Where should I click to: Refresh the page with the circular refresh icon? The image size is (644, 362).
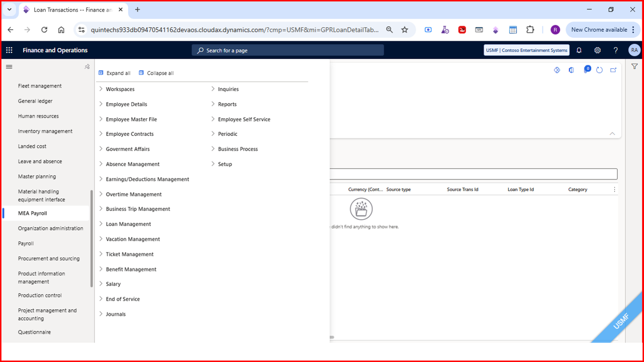coord(599,70)
